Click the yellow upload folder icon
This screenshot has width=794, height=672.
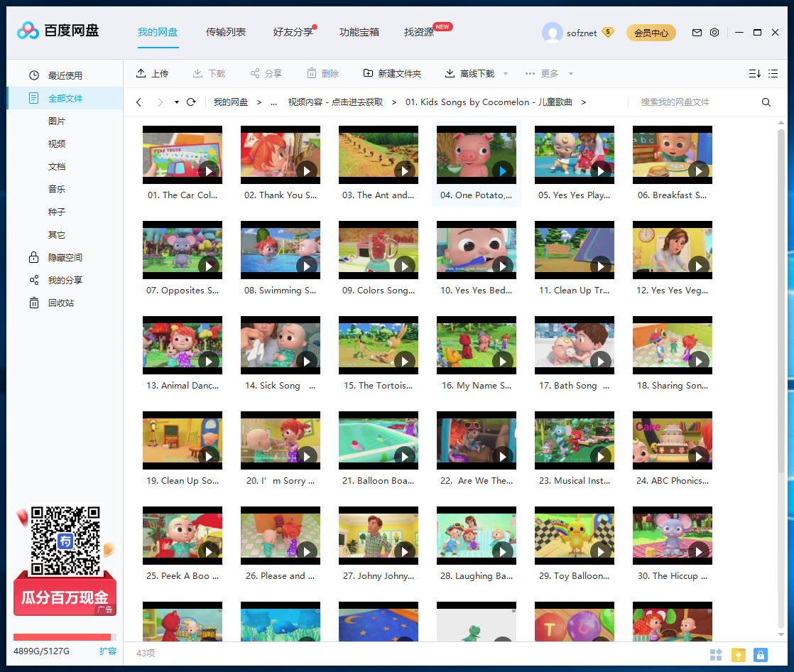pos(739,655)
